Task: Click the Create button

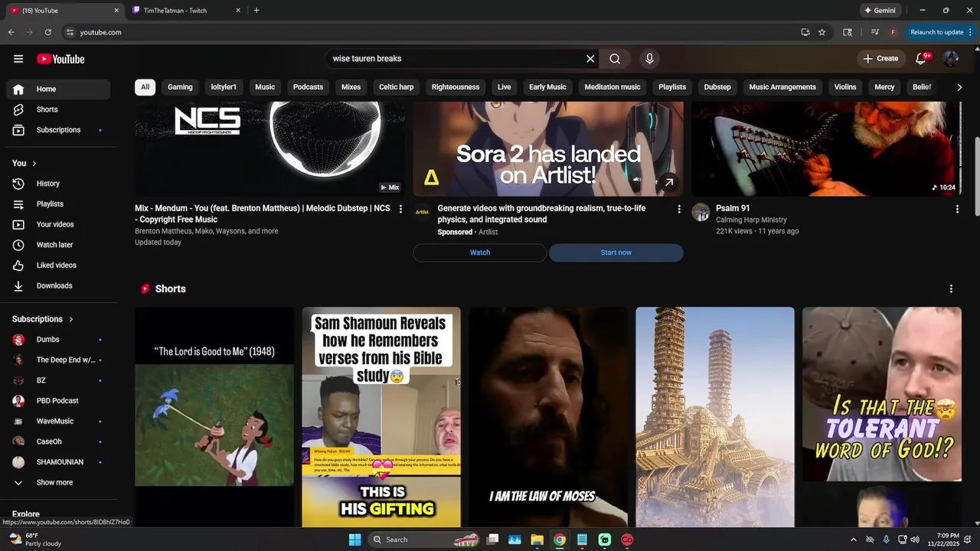Action: (x=880, y=59)
